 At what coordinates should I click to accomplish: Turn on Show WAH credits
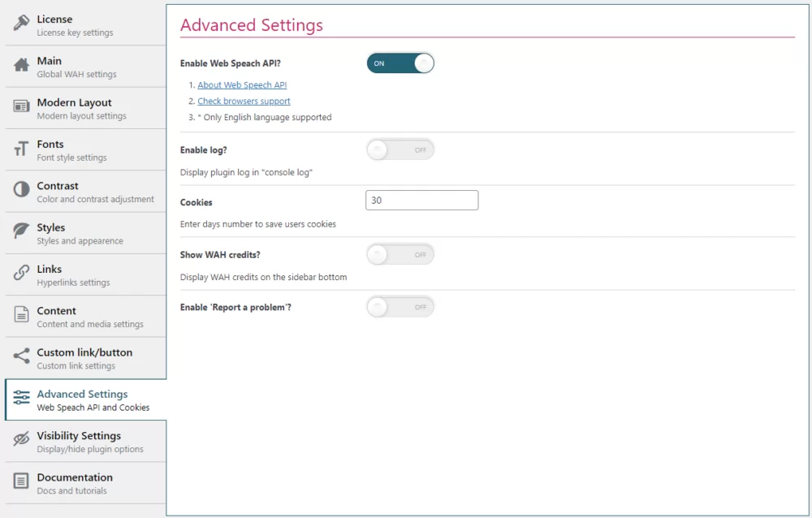[400, 254]
